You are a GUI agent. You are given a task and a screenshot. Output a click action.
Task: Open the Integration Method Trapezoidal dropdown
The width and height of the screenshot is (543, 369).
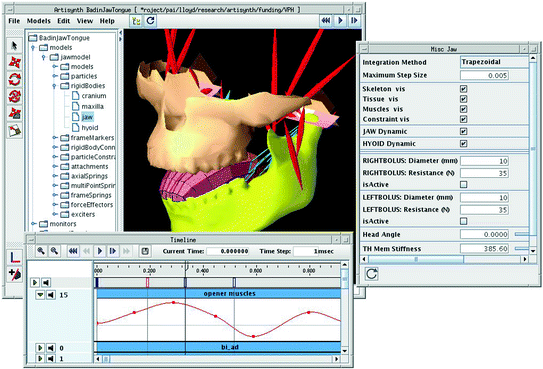pyautogui.click(x=494, y=62)
